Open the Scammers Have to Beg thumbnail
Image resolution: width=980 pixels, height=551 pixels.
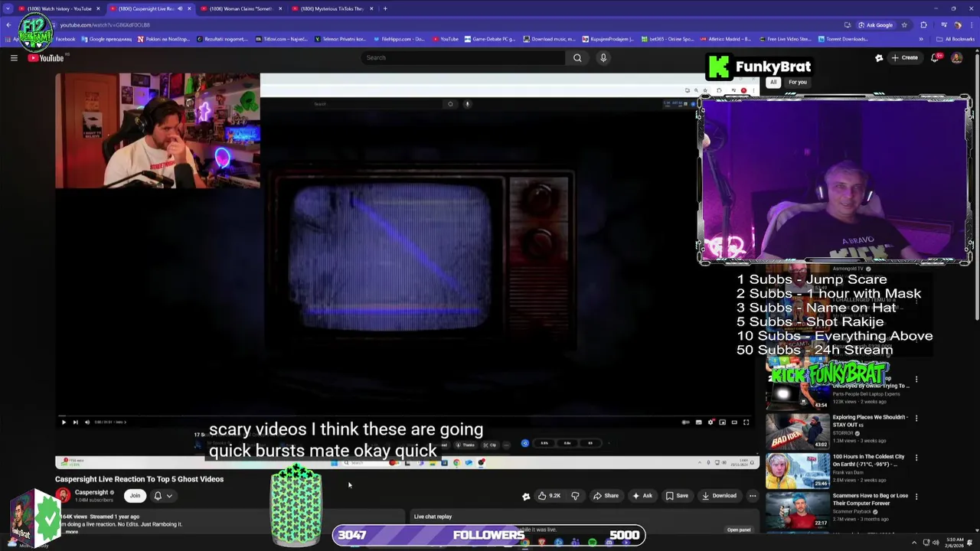pyautogui.click(x=797, y=509)
